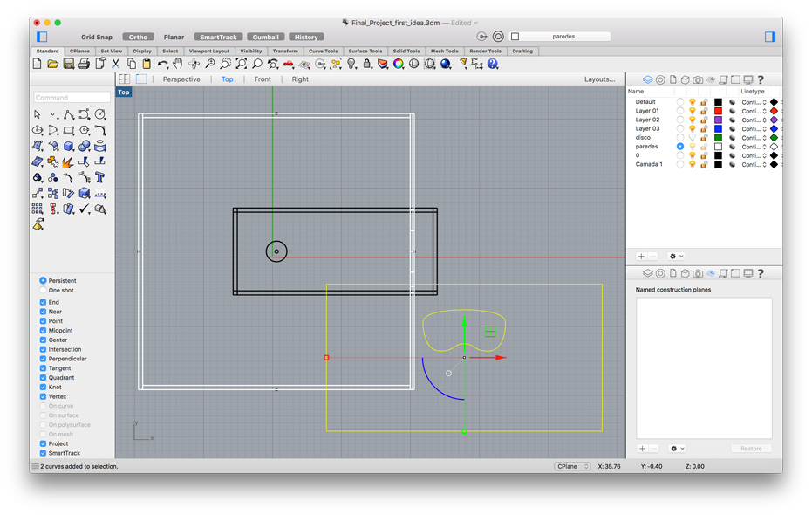The image size is (812, 515).
Task: Make Layer 01 the current layer
Action: 680,111
